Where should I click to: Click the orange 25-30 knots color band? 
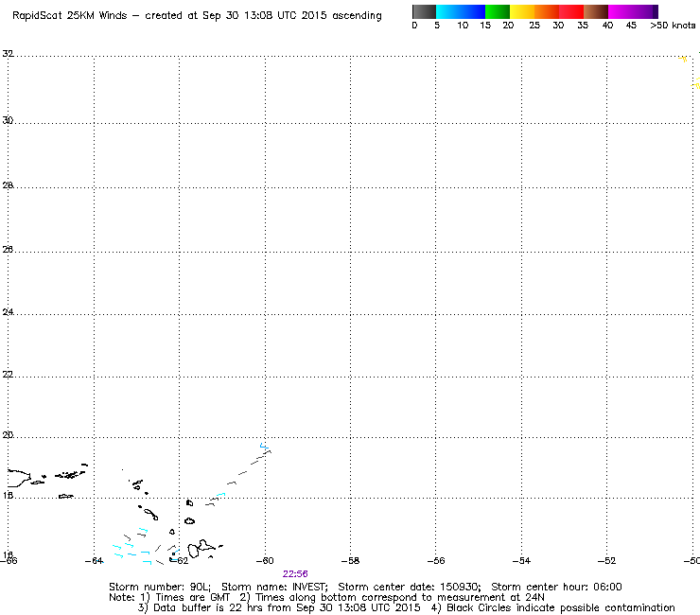(x=547, y=11)
